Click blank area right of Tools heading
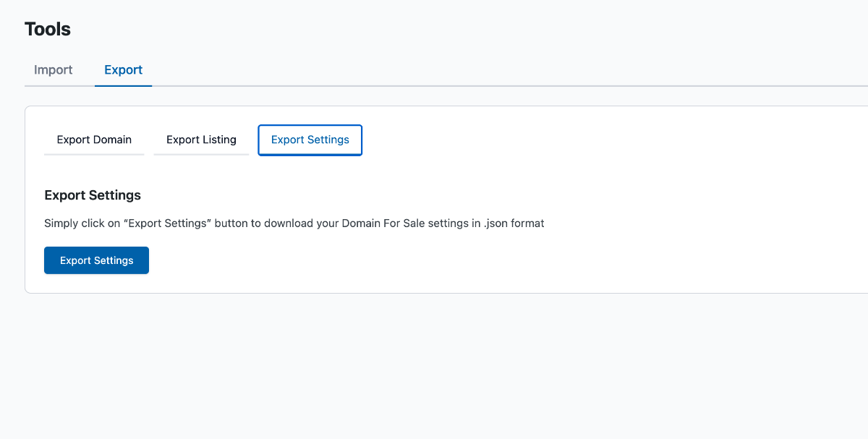868x439 pixels. pyautogui.click(x=434, y=30)
